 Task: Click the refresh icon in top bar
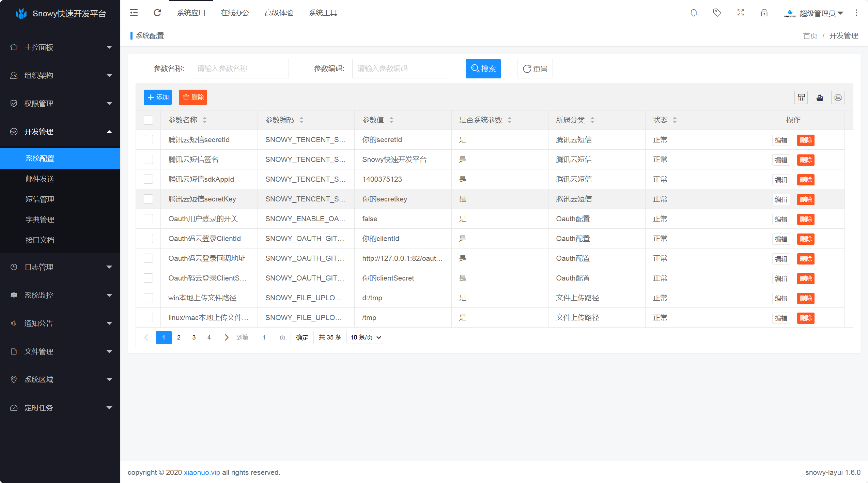[157, 13]
